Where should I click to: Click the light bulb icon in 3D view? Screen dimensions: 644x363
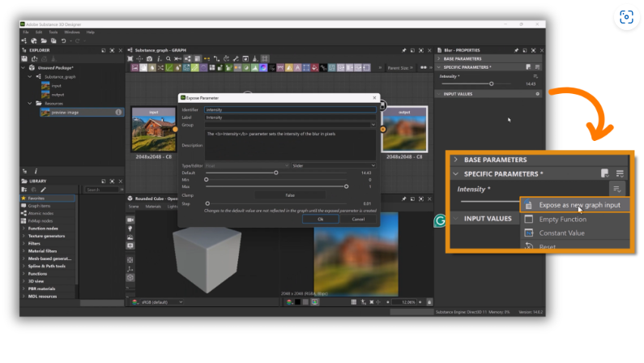[130, 228]
